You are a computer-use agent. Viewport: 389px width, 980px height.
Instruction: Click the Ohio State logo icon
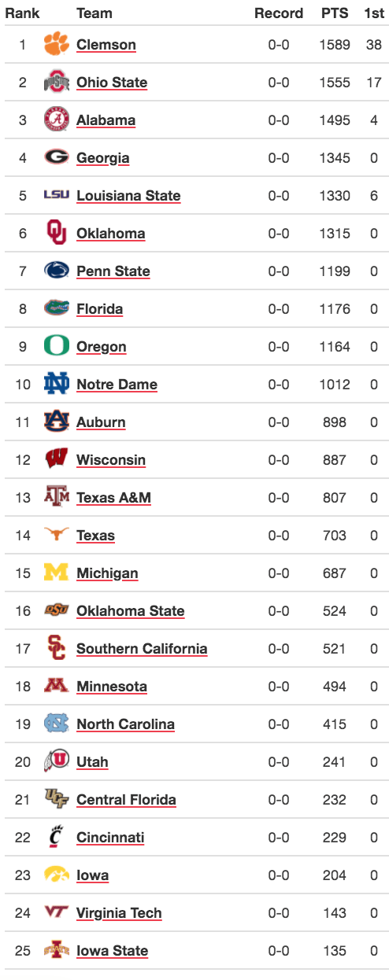click(57, 83)
